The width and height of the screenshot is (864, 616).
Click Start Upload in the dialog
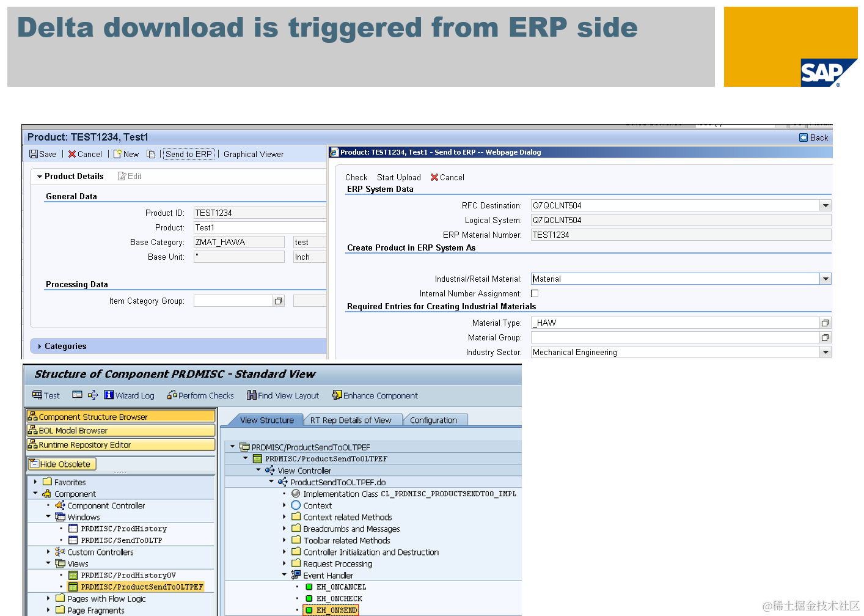click(399, 177)
